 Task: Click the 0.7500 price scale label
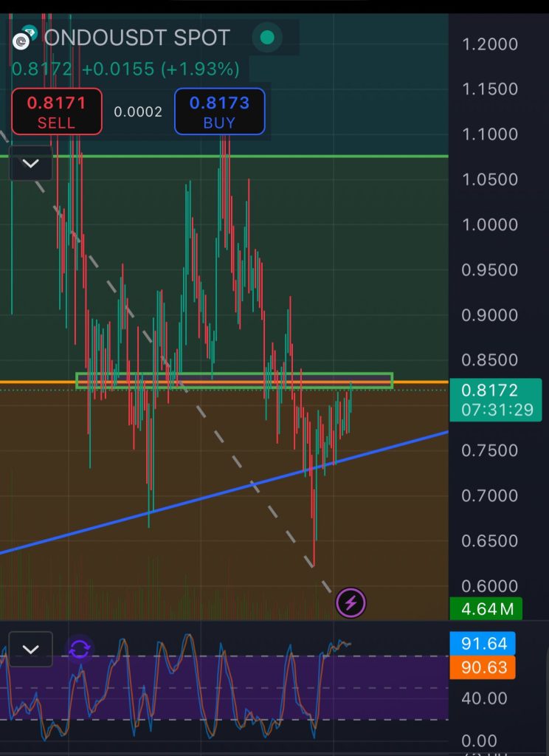point(490,450)
